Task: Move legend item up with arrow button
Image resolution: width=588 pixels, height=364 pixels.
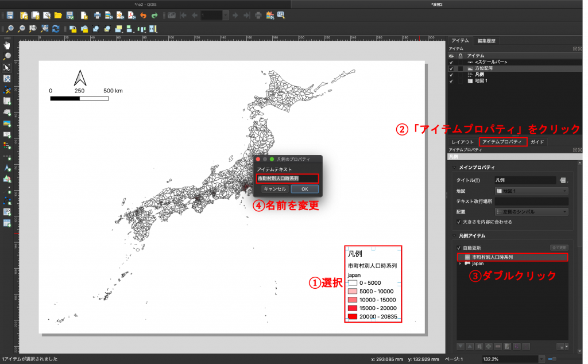Action: [x=470, y=347]
